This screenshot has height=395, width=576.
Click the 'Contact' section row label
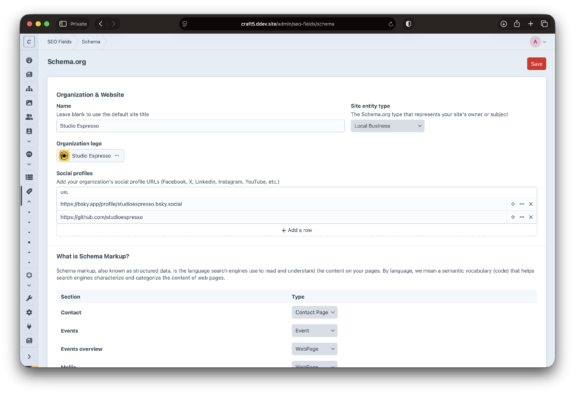click(71, 313)
